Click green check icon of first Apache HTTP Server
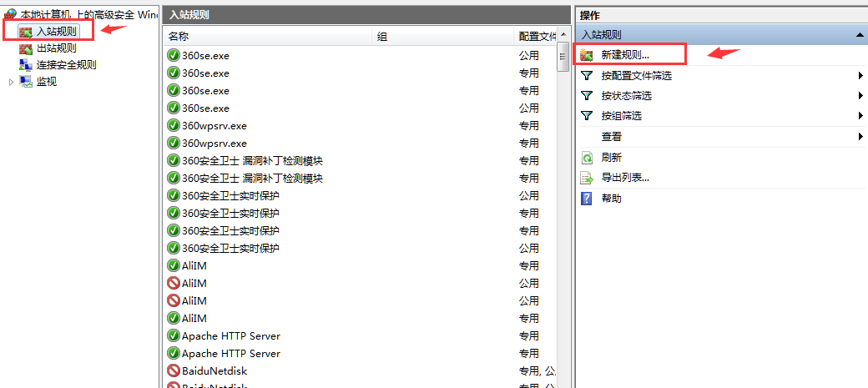This screenshot has height=388, width=868. (174, 335)
